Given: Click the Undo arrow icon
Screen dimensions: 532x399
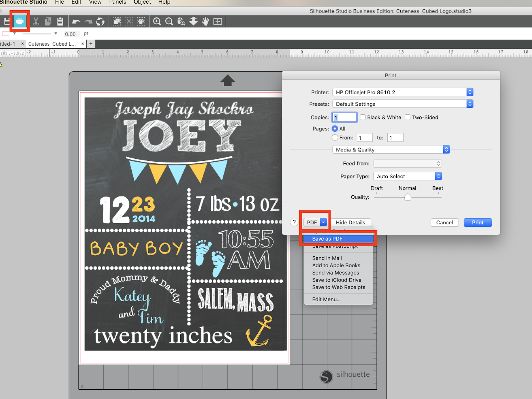Looking at the screenshot, I should tap(76, 21).
